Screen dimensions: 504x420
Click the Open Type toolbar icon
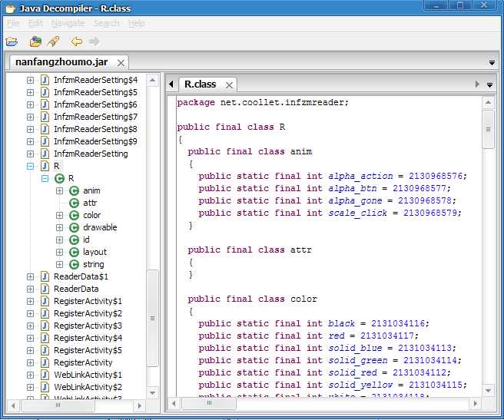[35, 41]
